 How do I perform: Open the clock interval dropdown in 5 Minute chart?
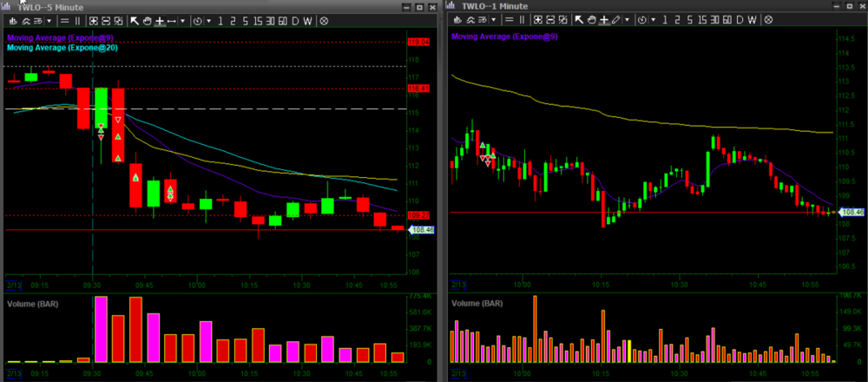199,20
